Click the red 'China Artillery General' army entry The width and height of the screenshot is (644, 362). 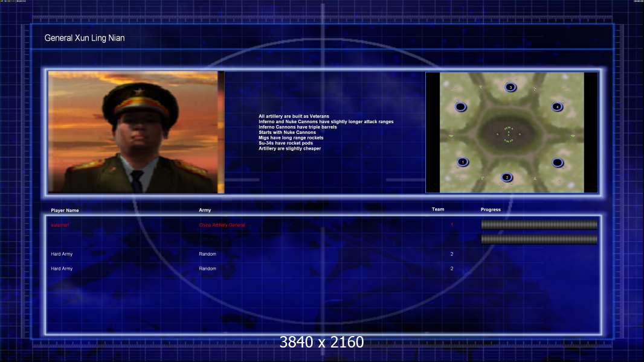[x=222, y=225]
